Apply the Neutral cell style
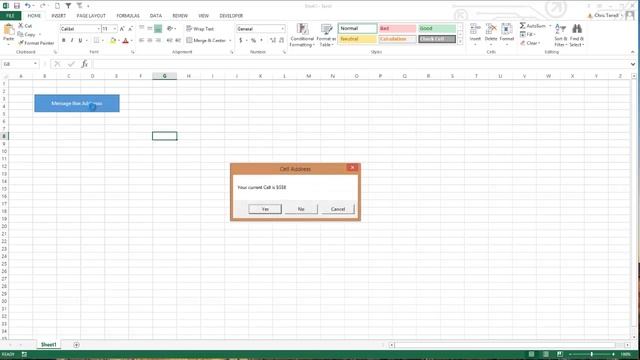The height and width of the screenshot is (360, 640). click(x=358, y=39)
